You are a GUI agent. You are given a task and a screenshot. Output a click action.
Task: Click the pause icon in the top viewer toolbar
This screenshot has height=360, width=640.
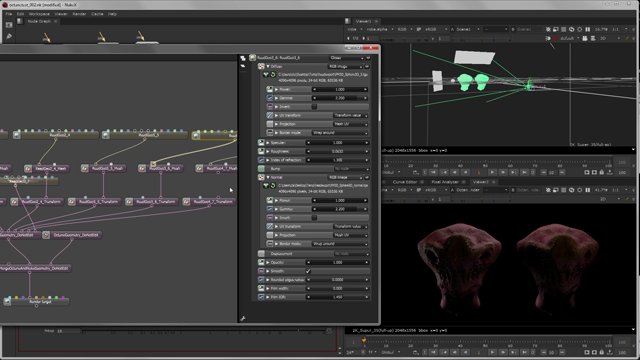click(x=588, y=29)
